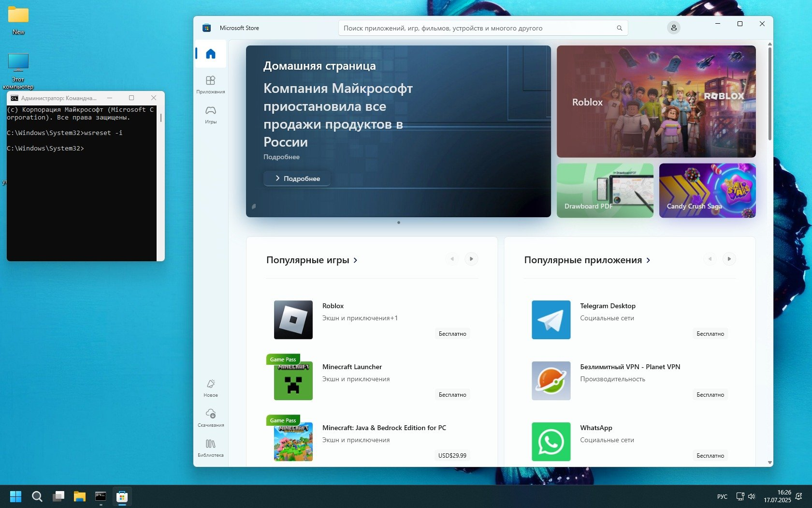Go to previous page of Популярные игры
Image resolution: width=812 pixels, height=508 pixels.
coord(452,259)
